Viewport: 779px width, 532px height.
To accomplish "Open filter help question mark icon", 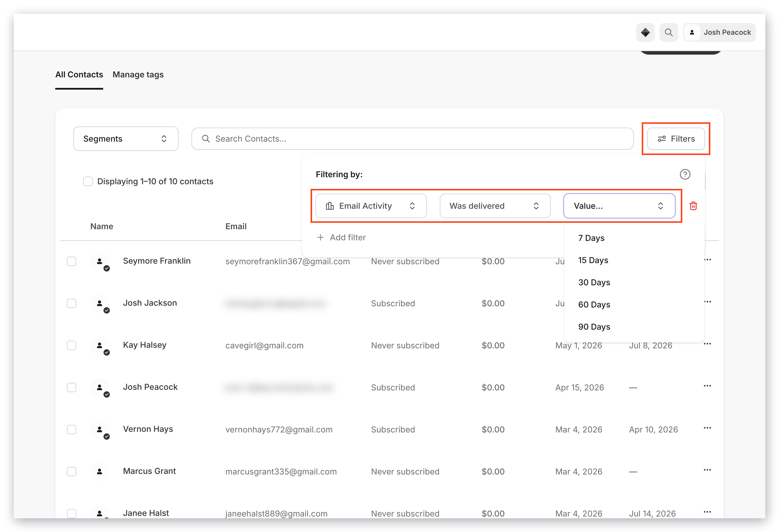I will coord(685,174).
